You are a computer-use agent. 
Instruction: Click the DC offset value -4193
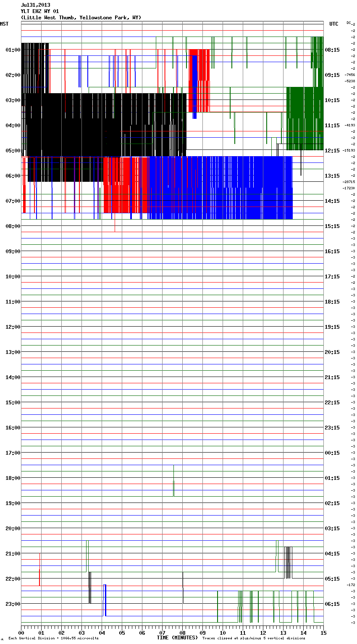pos(350,125)
